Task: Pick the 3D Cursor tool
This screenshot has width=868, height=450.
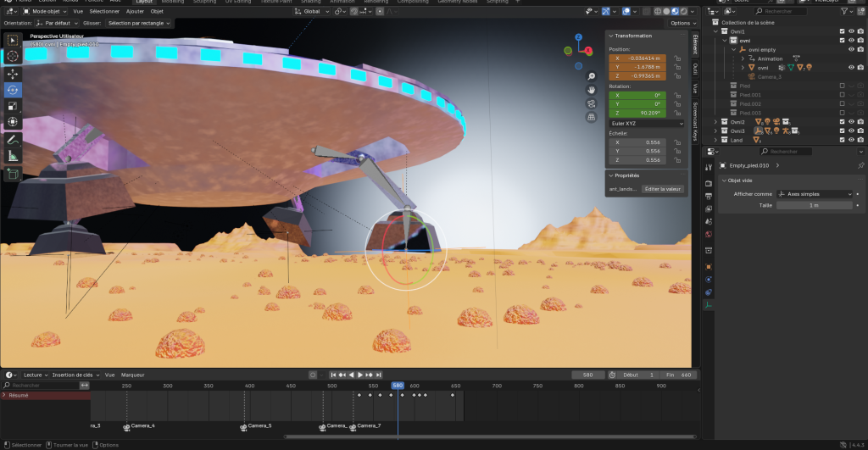Action: click(13, 56)
